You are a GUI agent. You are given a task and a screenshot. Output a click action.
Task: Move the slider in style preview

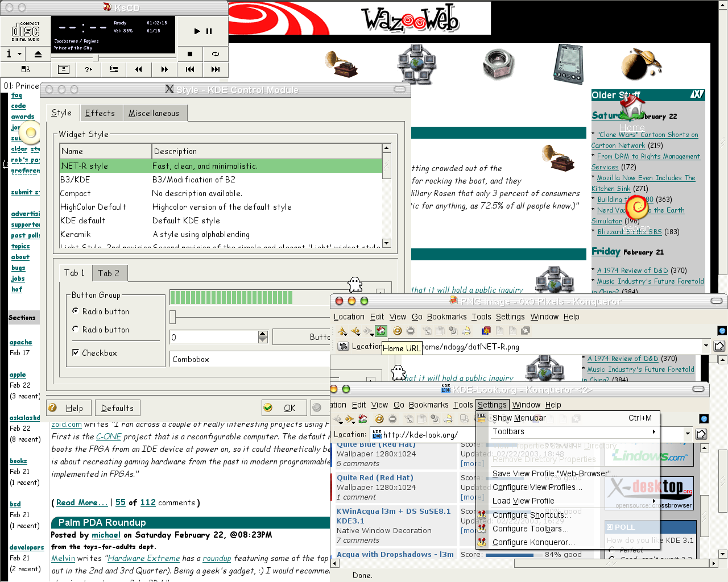[173, 317]
